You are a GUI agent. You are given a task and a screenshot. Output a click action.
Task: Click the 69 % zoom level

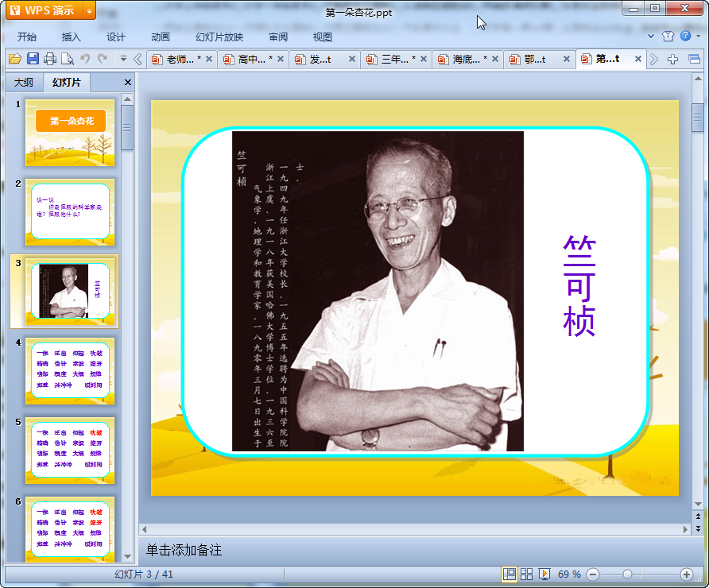pyautogui.click(x=569, y=574)
